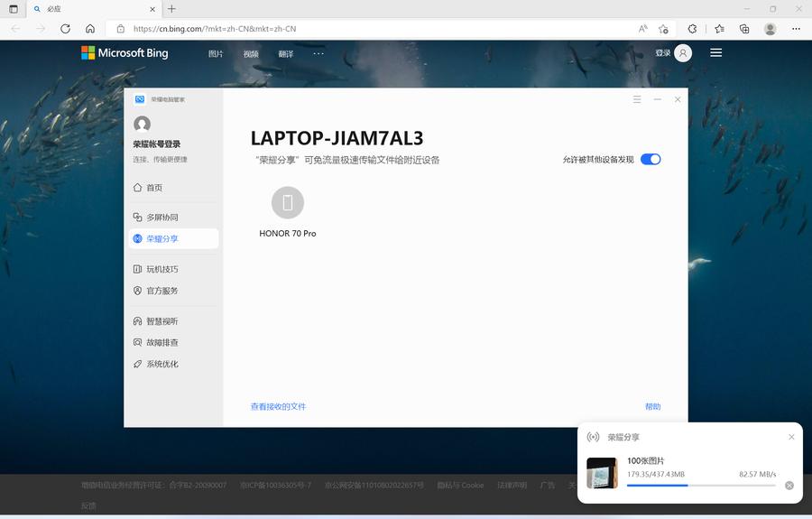This screenshot has width=812, height=519.
Task: Open the Bing hamburger settings menu
Action: pos(716,53)
